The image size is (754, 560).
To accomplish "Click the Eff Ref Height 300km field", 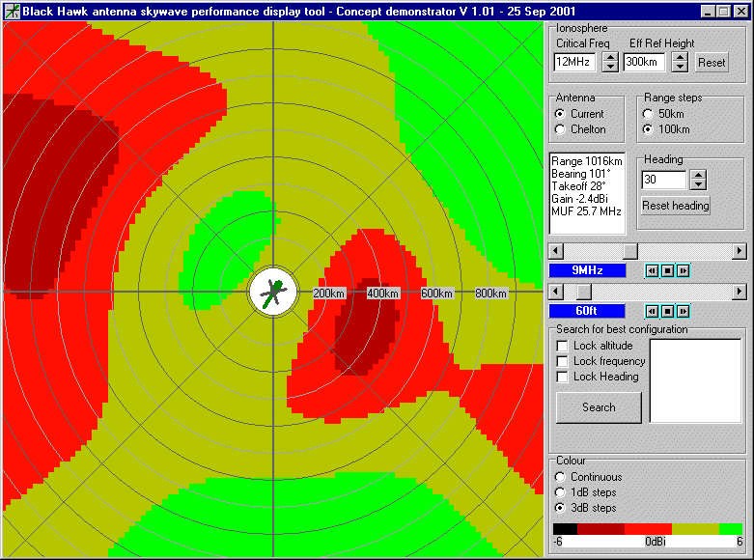I will (x=644, y=62).
